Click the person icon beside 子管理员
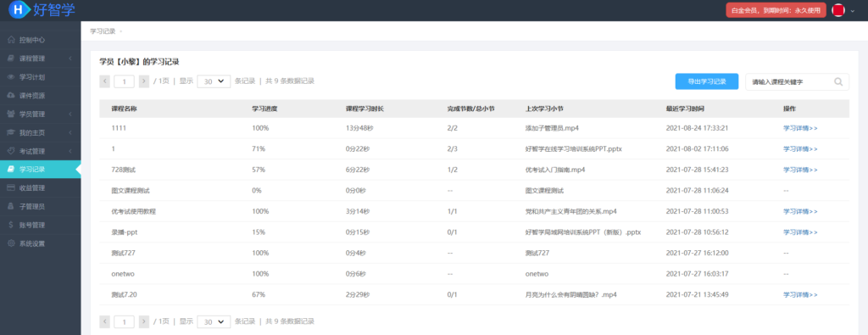Image resolution: width=868 pixels, height=335 pixels. [x=11, y=207]
